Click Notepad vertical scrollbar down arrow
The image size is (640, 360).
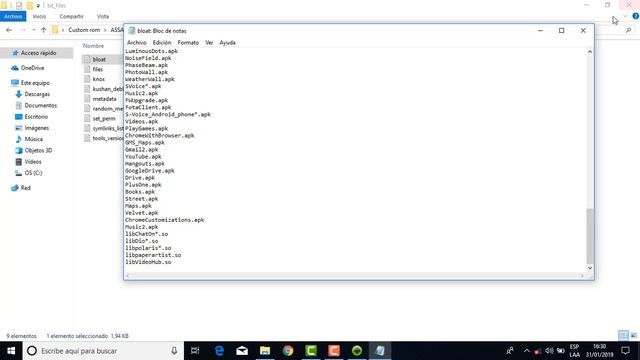tap(590, 268)
